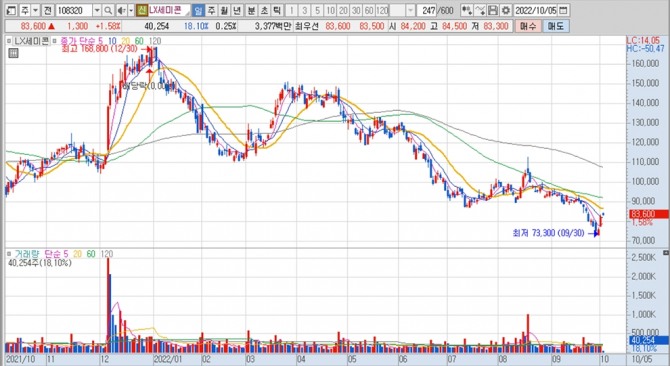Screen dimensions: 670x366
Task: Expand the stock code 108320 dropdown
Action: coord(97,10)
